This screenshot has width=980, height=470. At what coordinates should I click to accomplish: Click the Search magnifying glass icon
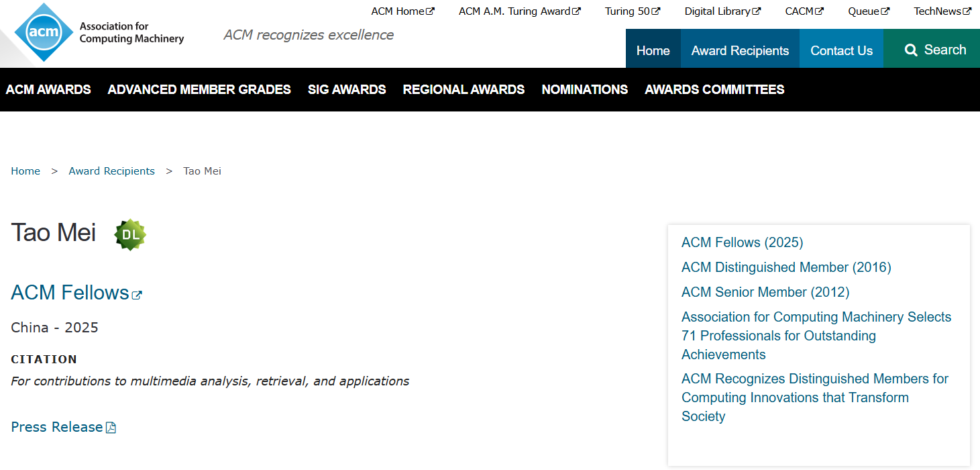910,50
